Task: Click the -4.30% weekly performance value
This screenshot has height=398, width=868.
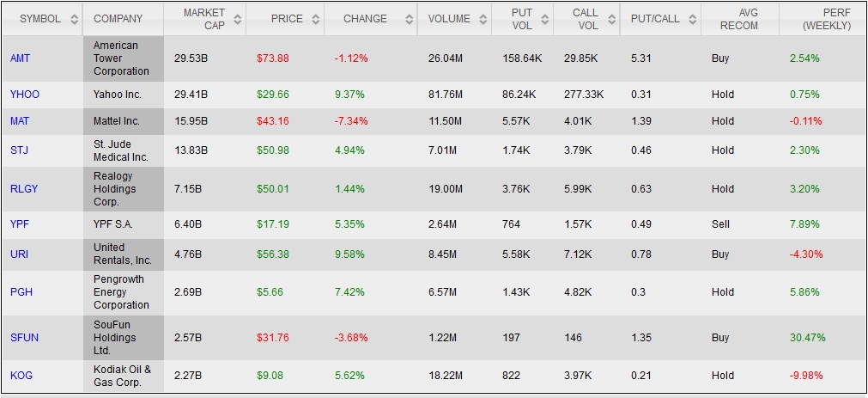Action: pos(806,254)
